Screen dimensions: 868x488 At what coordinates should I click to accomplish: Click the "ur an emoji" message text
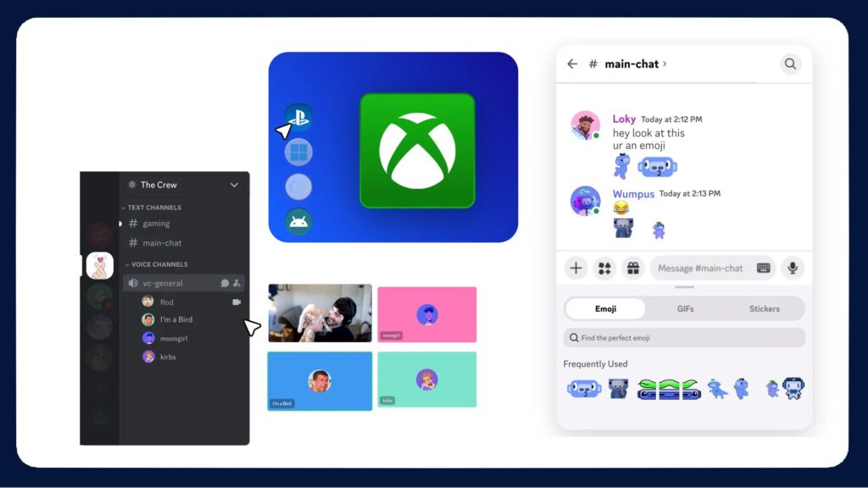(639, 146)
